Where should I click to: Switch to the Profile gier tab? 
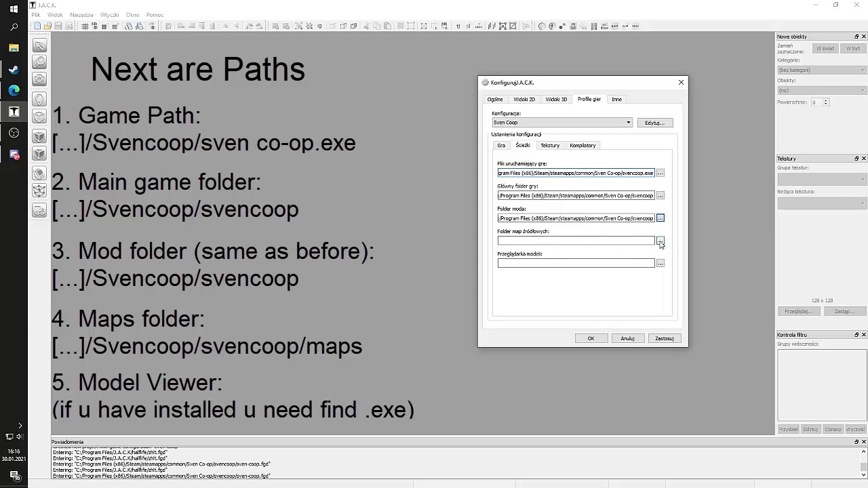pyautogui.click(x=589, y=99)
